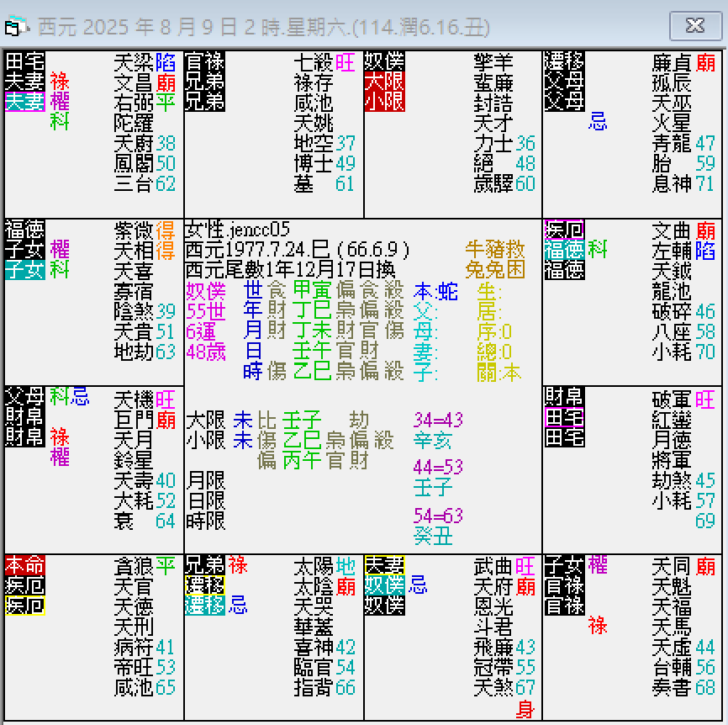Select the '息神 71' entry
Screen dimensions: 728x725
[x=683, y=184]
